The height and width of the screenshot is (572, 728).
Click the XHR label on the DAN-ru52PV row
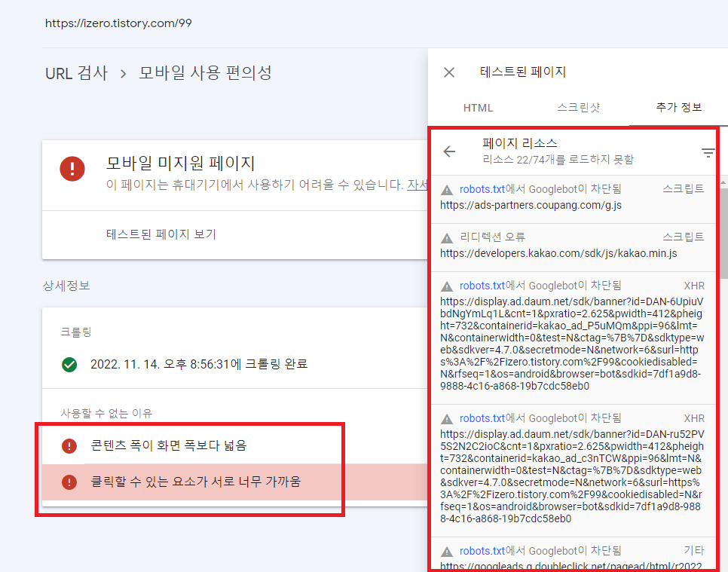coord(694,418)
